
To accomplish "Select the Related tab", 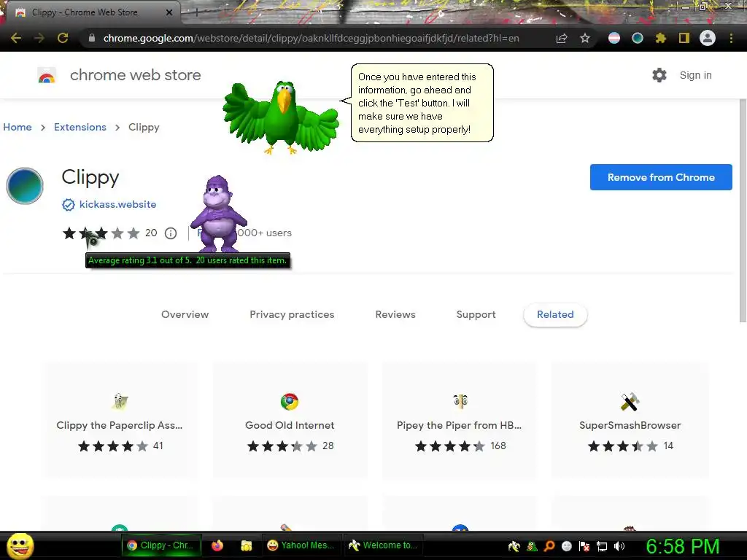I will [555, 315].
